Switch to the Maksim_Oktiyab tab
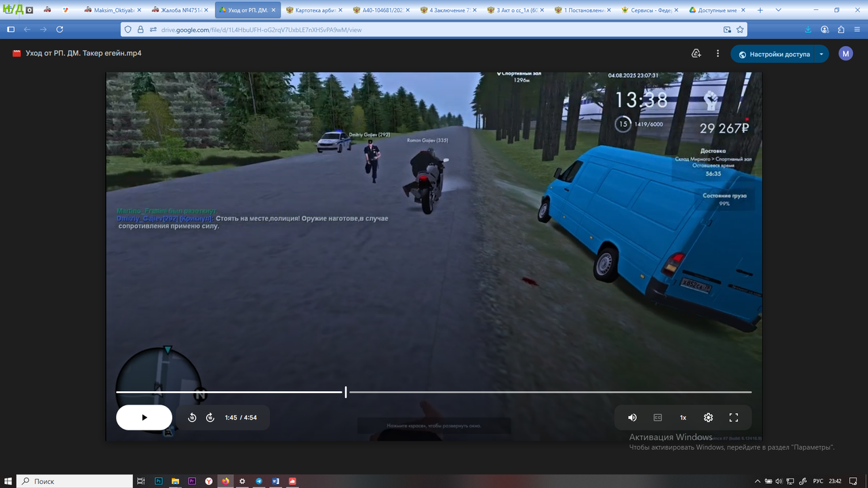Viewport: 868px width, 488px height. pos(113,10)
